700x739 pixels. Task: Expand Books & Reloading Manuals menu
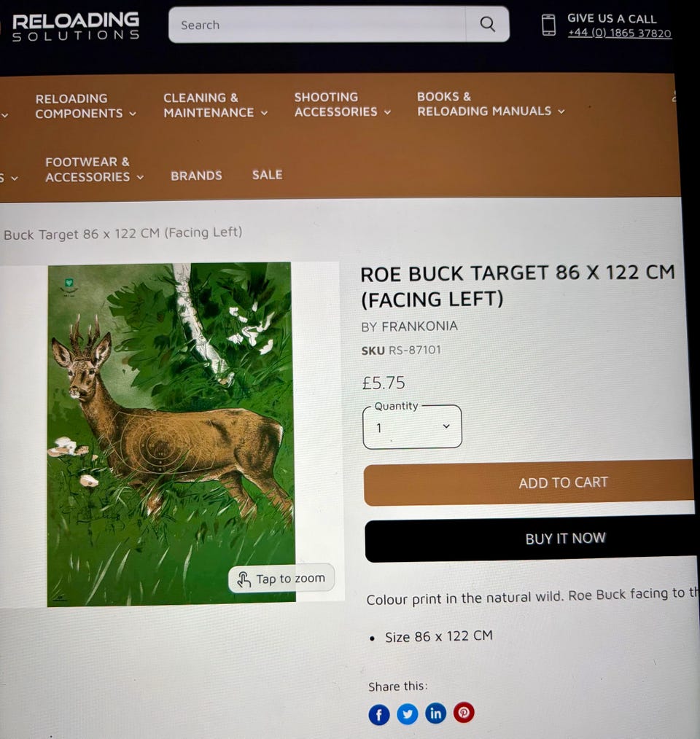click(x=491, y=103)
